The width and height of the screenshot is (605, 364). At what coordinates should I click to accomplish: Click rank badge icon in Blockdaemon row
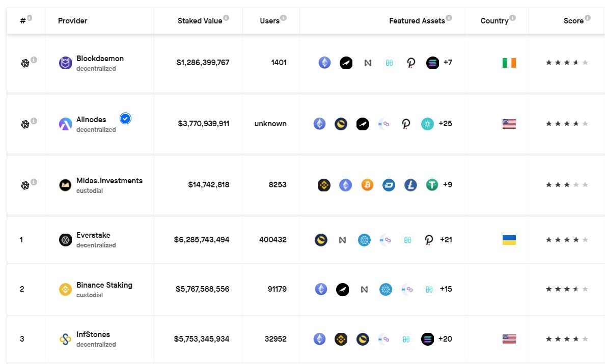point(25,63)
